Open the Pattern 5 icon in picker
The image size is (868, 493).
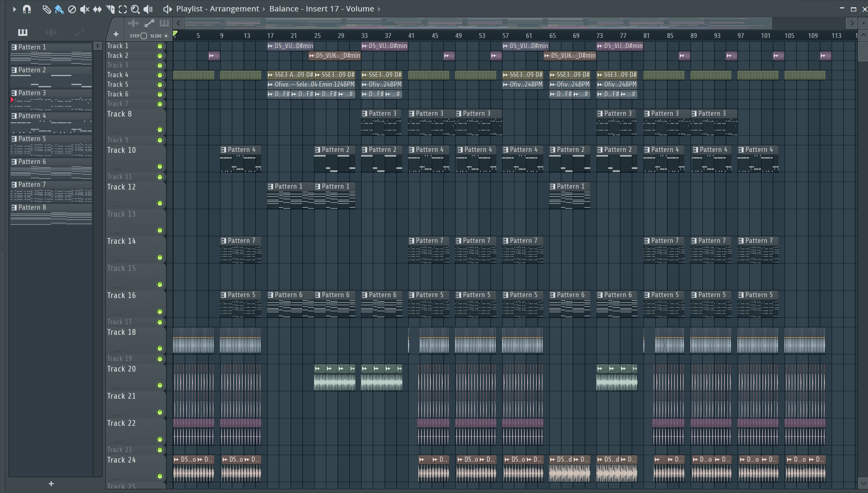[14, 139]
